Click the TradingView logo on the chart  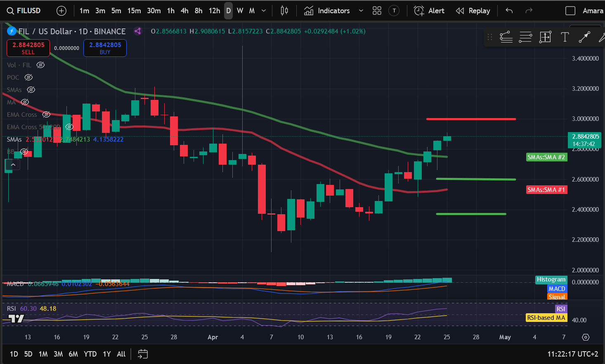pos(17,319)
